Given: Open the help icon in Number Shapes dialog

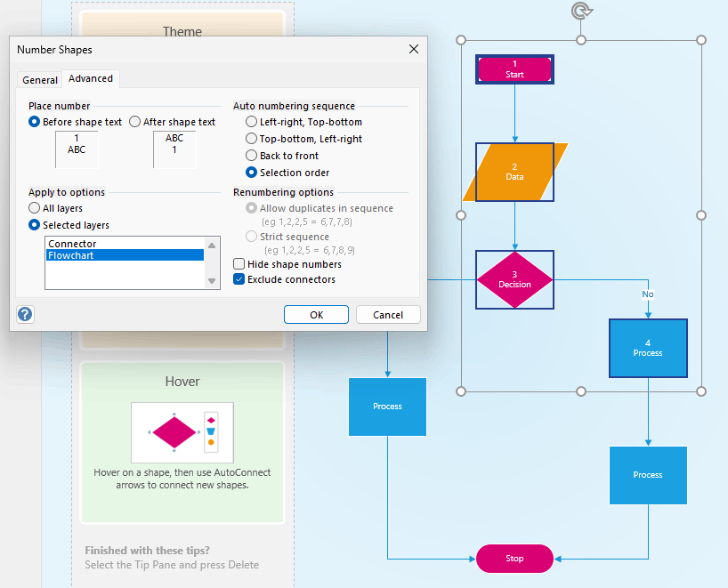Looking at the screenshot, I should click(25, 314).
